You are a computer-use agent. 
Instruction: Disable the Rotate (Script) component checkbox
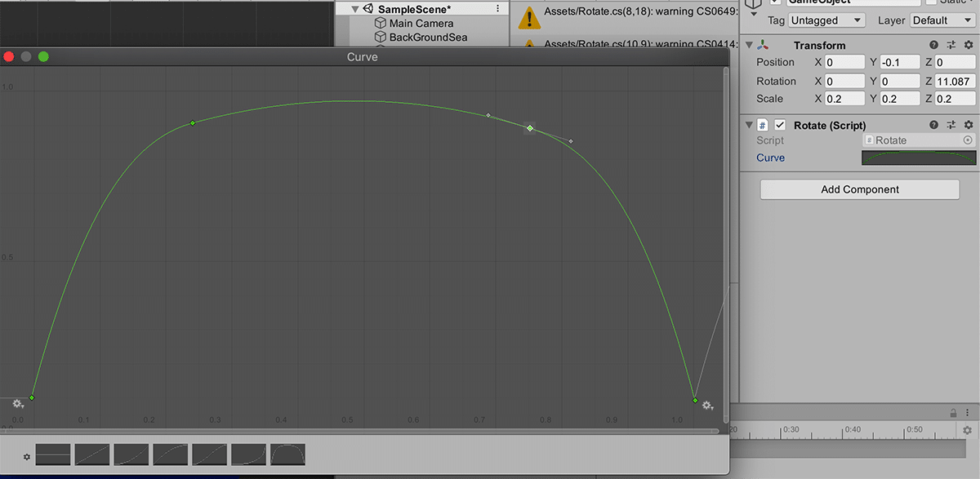click(x=779, y=125)
